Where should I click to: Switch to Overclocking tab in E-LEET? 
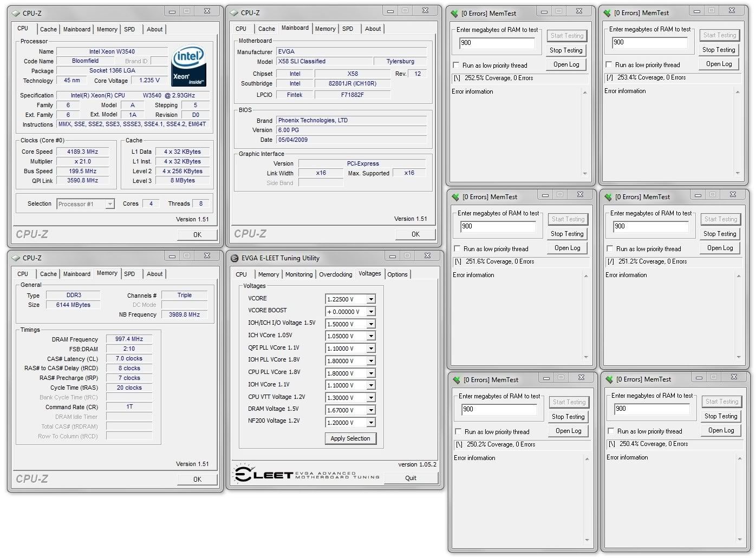tap(335, 274)
